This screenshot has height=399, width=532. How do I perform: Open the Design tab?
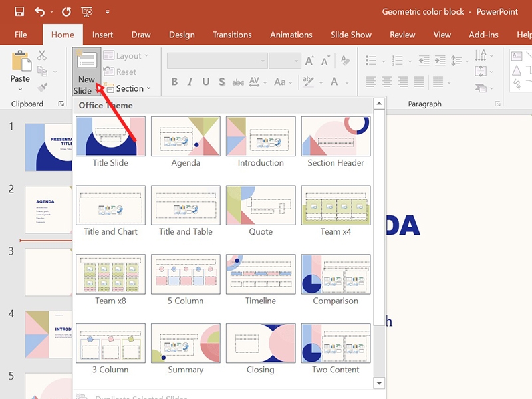pyautogui.click(x=182, y=35)
